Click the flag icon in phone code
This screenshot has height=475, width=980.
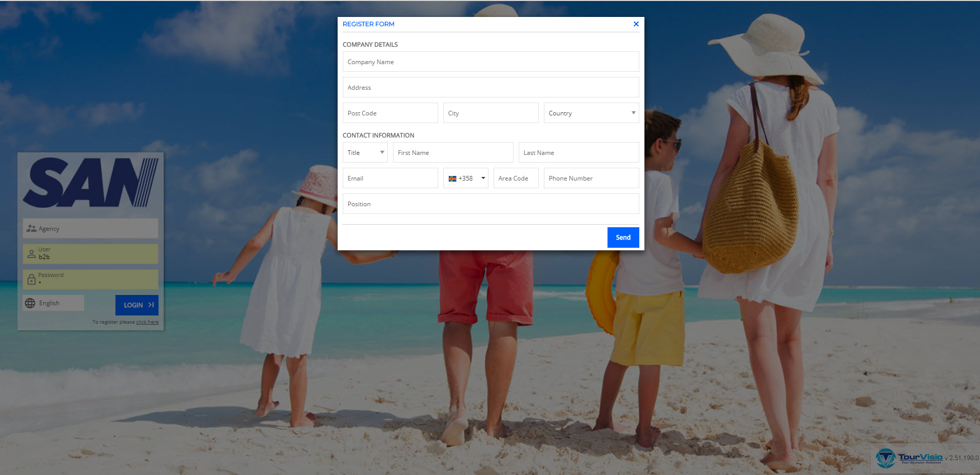coord(452,179)
